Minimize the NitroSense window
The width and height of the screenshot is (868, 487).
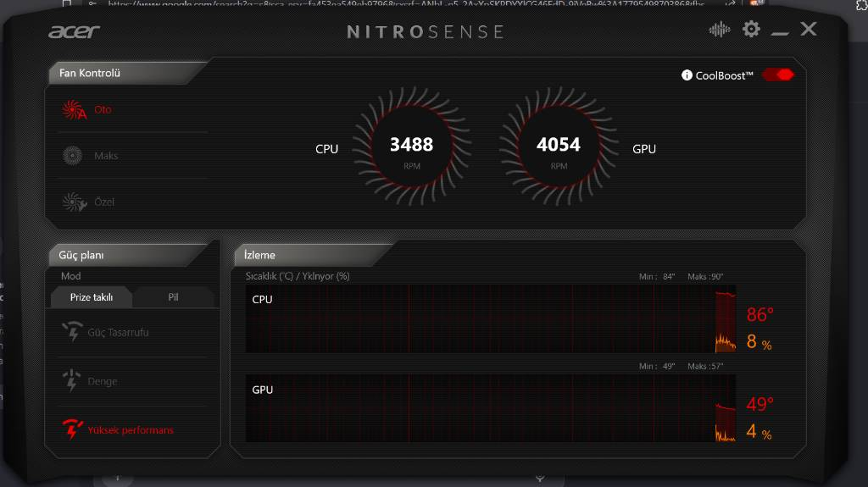(x=780, y=33)
